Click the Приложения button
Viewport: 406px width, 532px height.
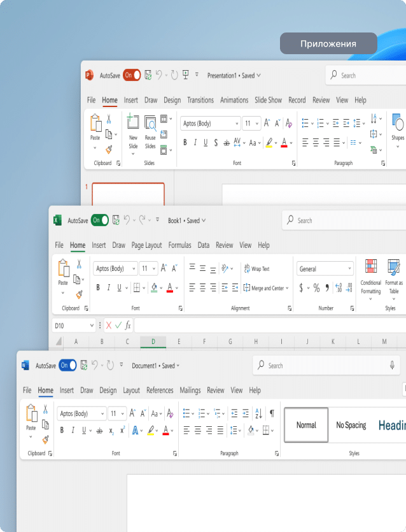328,43
